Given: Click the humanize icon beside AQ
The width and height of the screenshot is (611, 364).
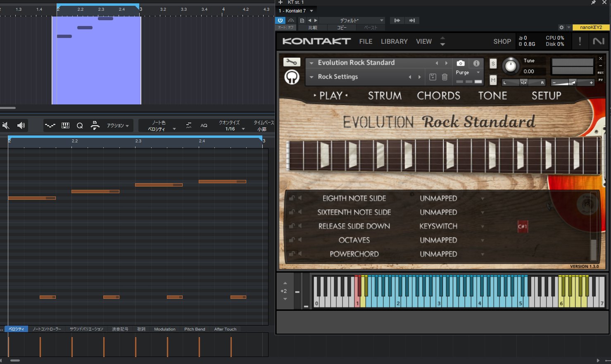Looking at the screenshot, I should [x=189, y=125].
